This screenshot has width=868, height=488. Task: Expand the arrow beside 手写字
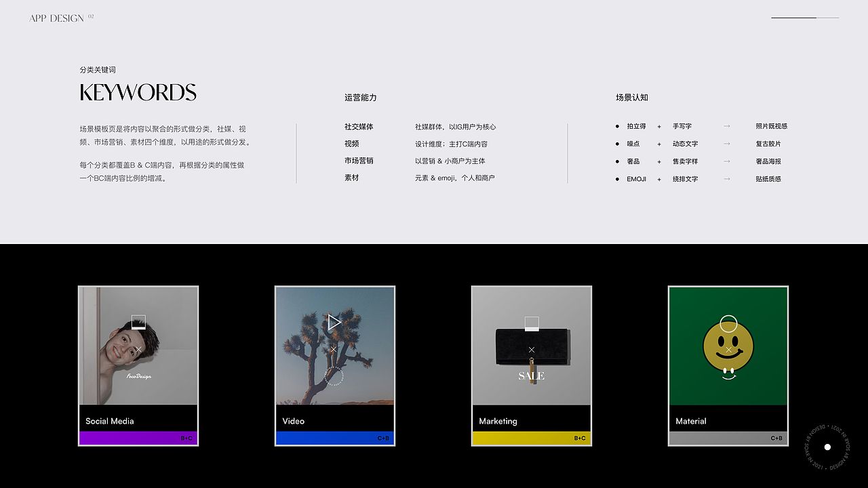point(728,126)
